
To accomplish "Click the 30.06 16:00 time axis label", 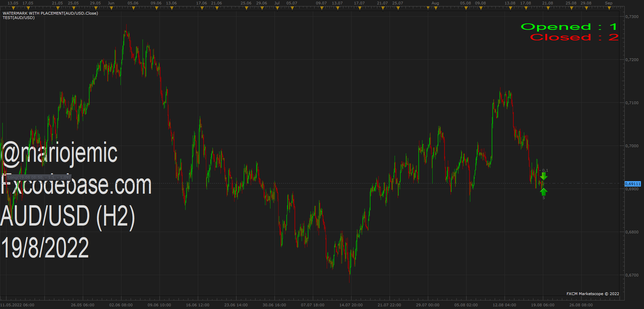I will (x=274, y=305).
